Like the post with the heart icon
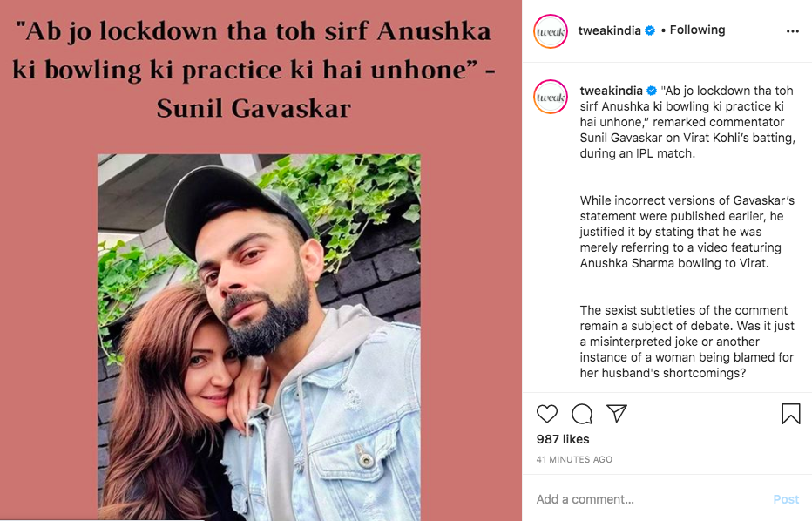The image size is (812, 521). 547,414
